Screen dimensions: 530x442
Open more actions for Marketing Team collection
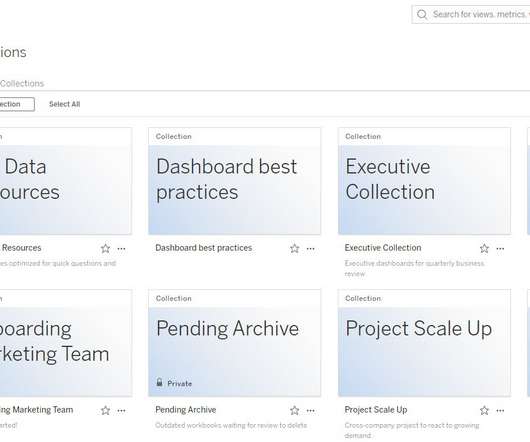click(x=121, y=411)
